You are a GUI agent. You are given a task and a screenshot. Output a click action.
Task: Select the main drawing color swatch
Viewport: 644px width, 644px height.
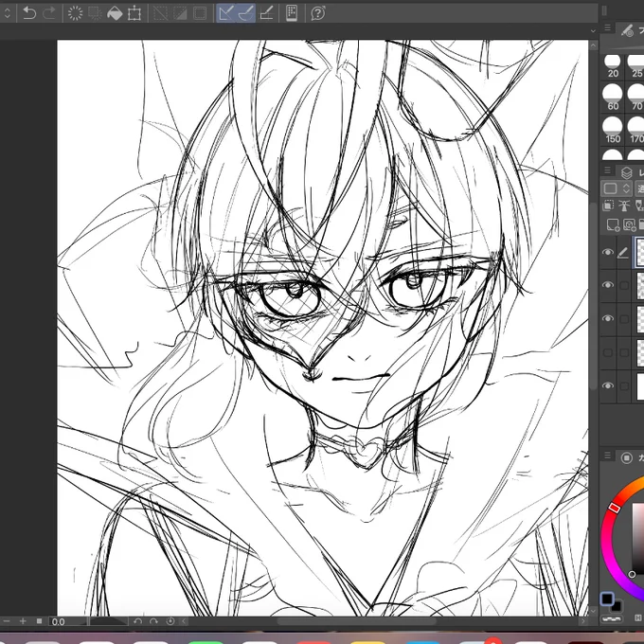(x=607, y=599)
